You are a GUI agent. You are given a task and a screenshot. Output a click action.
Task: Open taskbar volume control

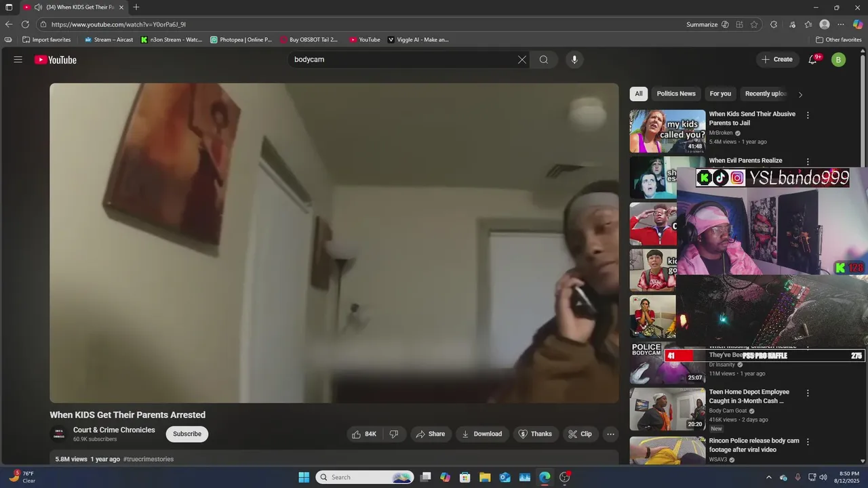click(823, 477)
